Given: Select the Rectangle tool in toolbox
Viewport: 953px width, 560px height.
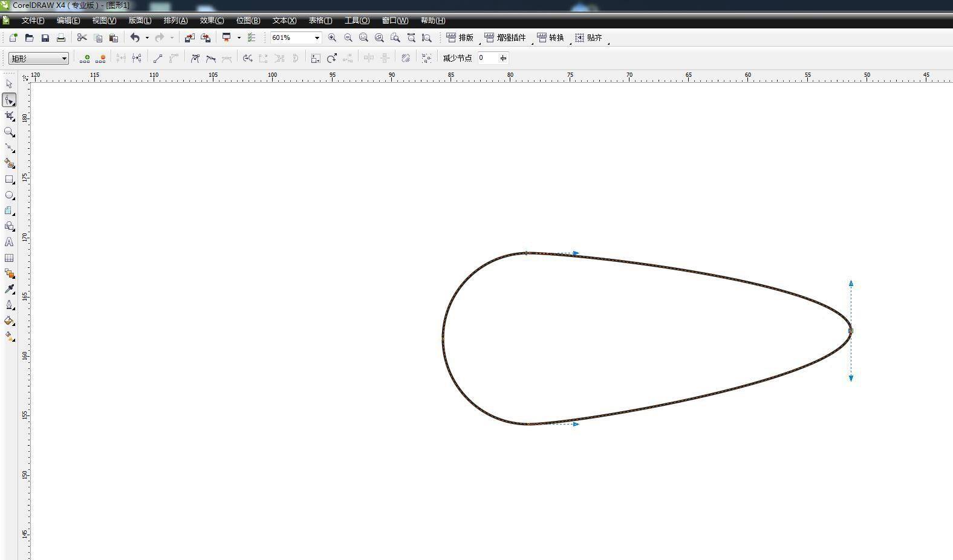Looking at the screenshot, I should (9, 180).
